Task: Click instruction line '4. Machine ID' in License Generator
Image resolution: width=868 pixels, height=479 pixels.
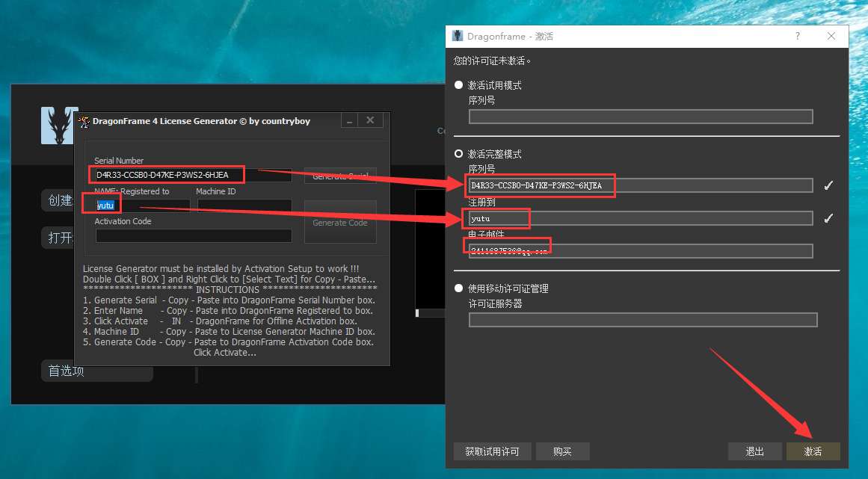Action: pyautogui.click(x=229, y=331)
